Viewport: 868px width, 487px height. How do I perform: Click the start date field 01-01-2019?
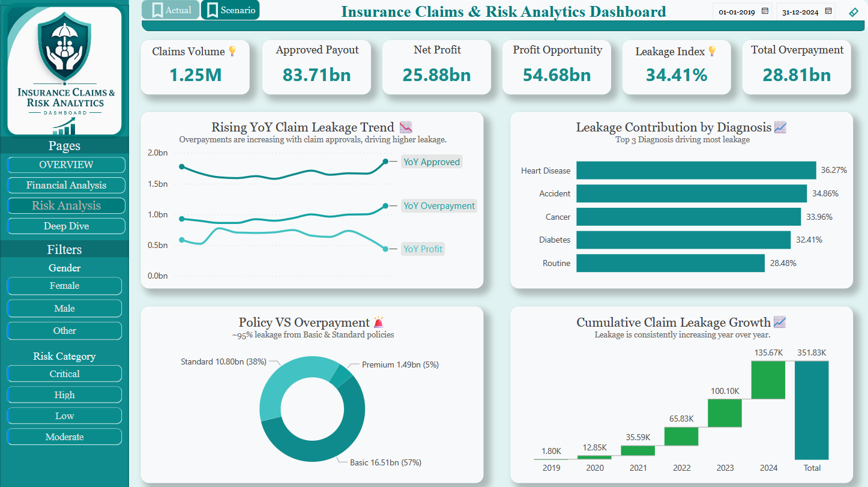click(x=737, y=11)
